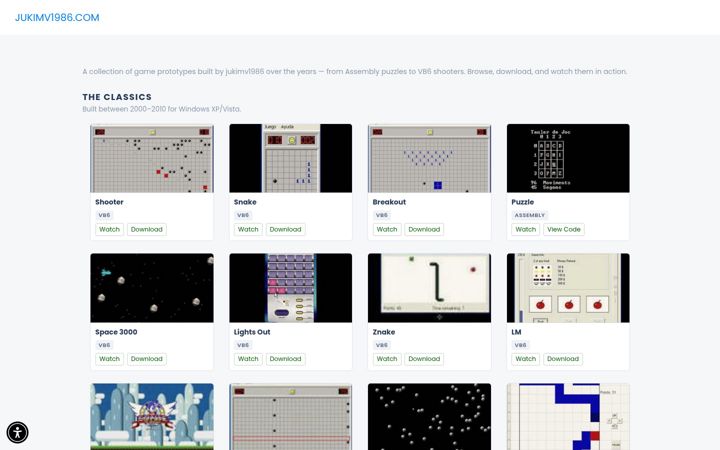Download the Space 3000 game

[x=146, y=359]
